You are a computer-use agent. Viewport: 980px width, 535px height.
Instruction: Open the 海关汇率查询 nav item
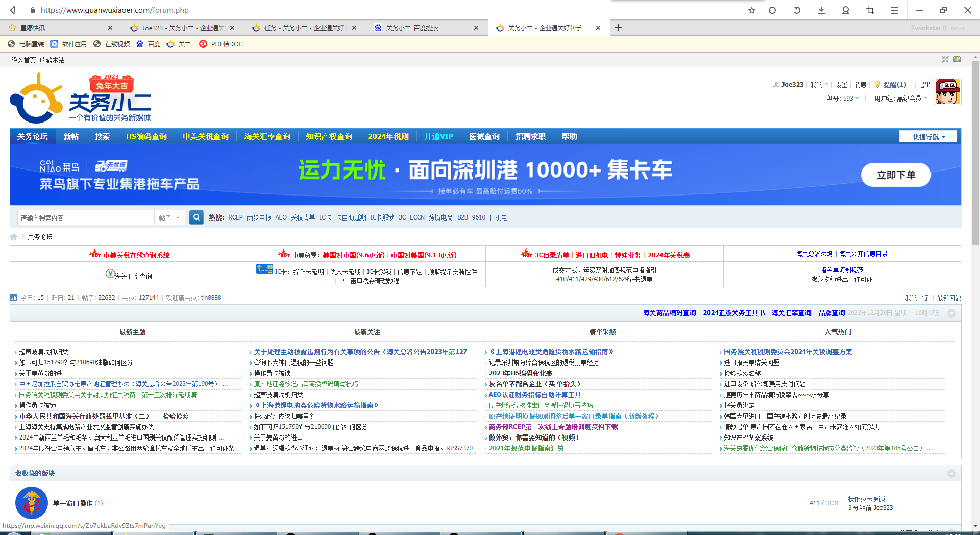pyautogui.click(x=267, y=136)
